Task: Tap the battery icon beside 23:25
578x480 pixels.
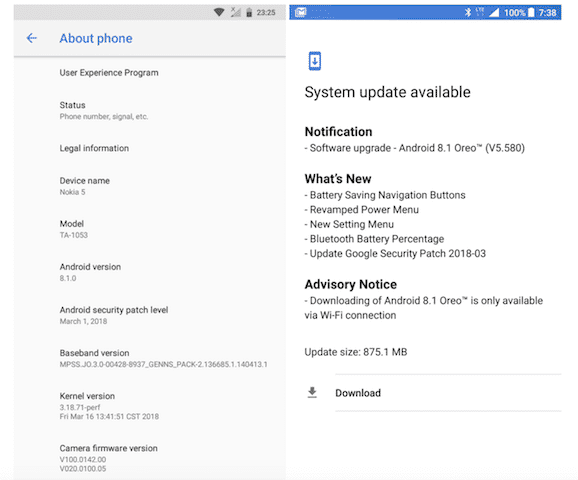Action: (249, 12)
